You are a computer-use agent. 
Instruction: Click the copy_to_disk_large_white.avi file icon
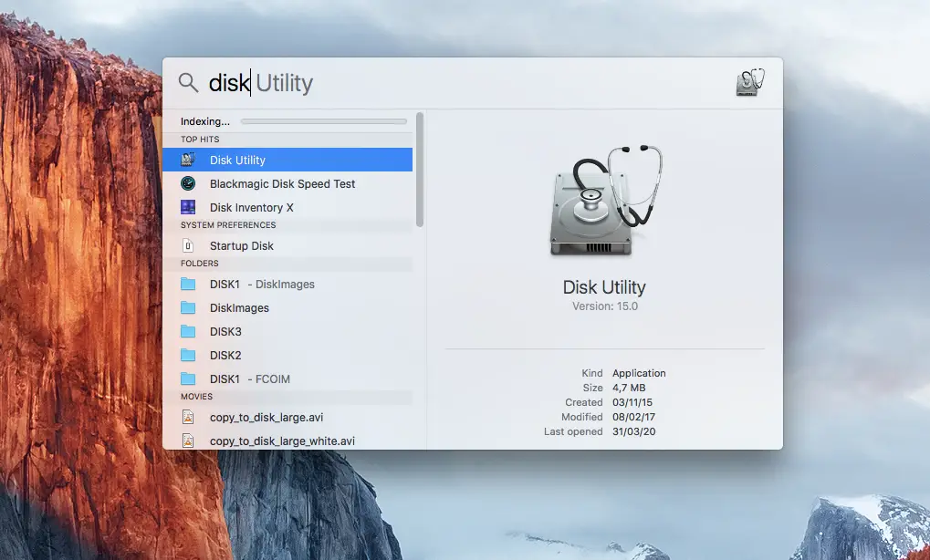[188, 441]
